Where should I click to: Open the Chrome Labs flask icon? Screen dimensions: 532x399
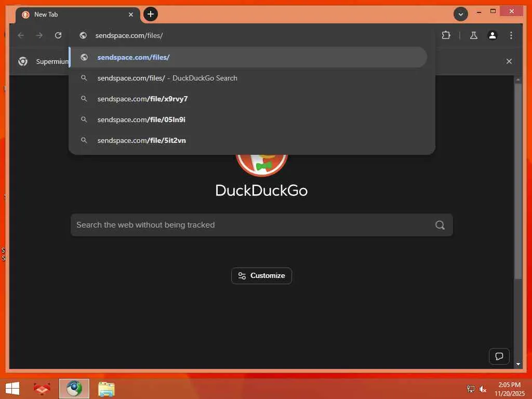click(x=474, y=35)
